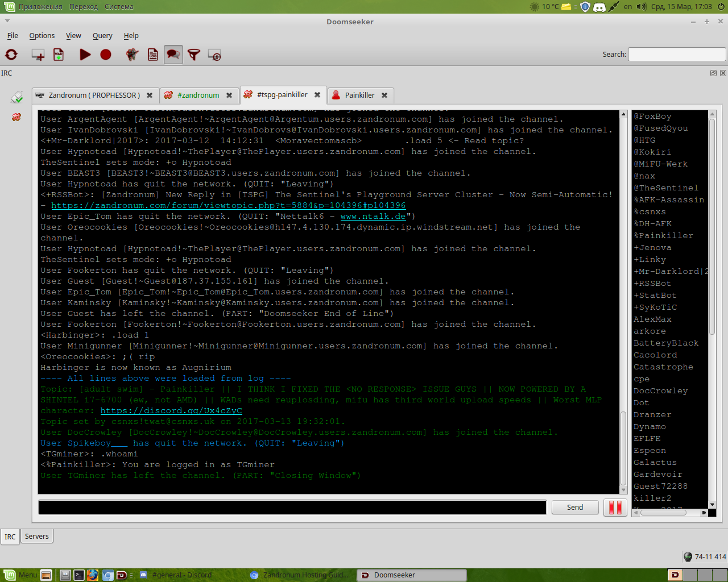Close the #tspg-painkiller tab
Screen dimensions: 728x582
(317, 95)
